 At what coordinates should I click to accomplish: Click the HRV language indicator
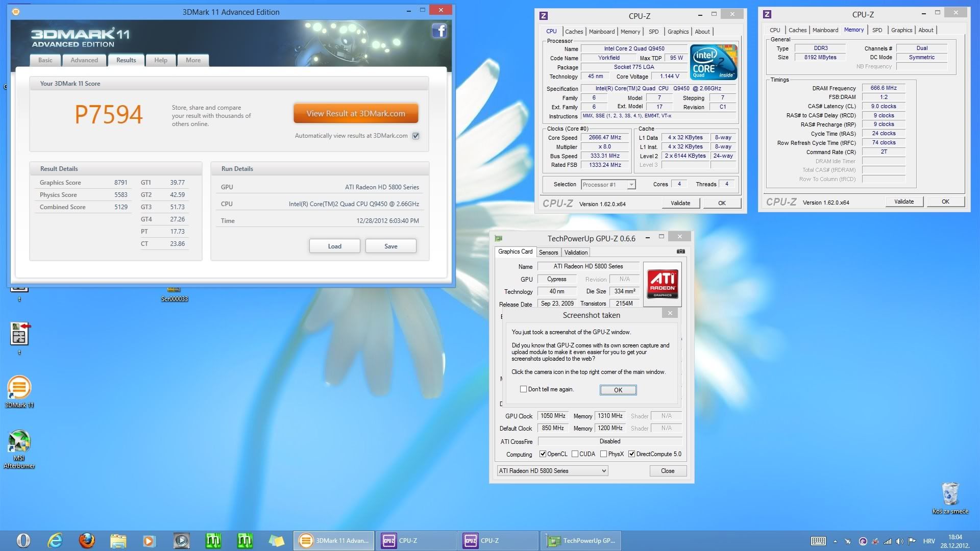point(929,541)
